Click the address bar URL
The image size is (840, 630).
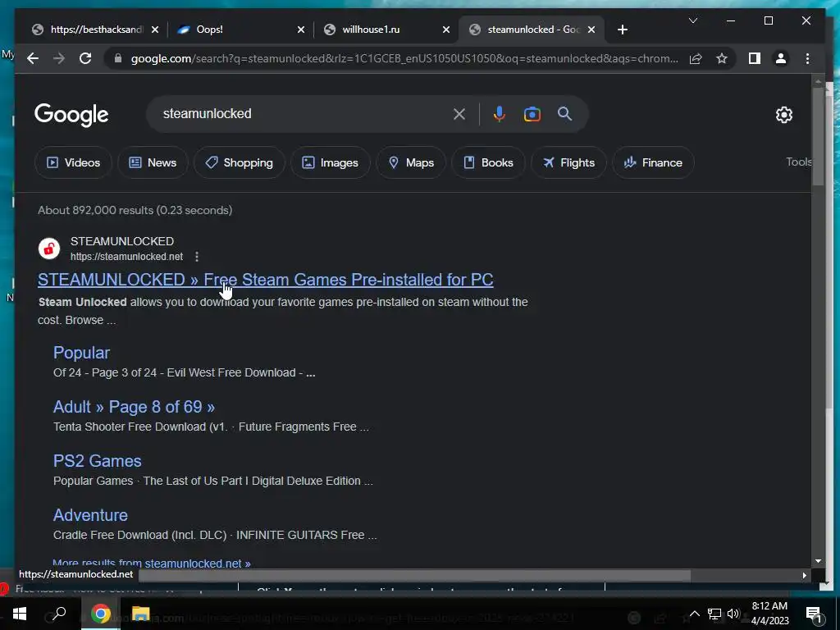[x=404, y=58]
